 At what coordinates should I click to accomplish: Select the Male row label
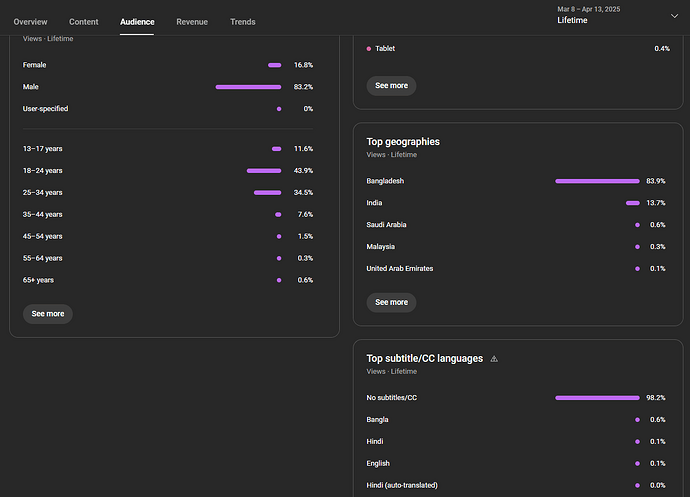(30, 87)
